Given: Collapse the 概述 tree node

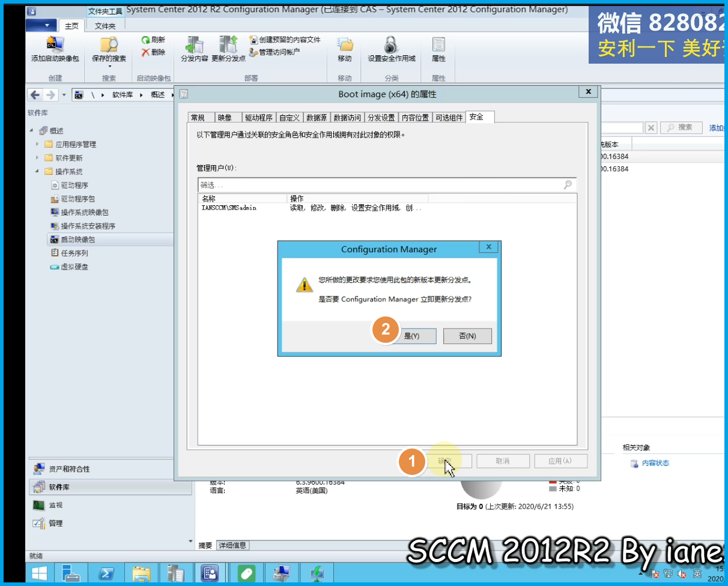Looking at the screenshot, I should pos(31,130).
